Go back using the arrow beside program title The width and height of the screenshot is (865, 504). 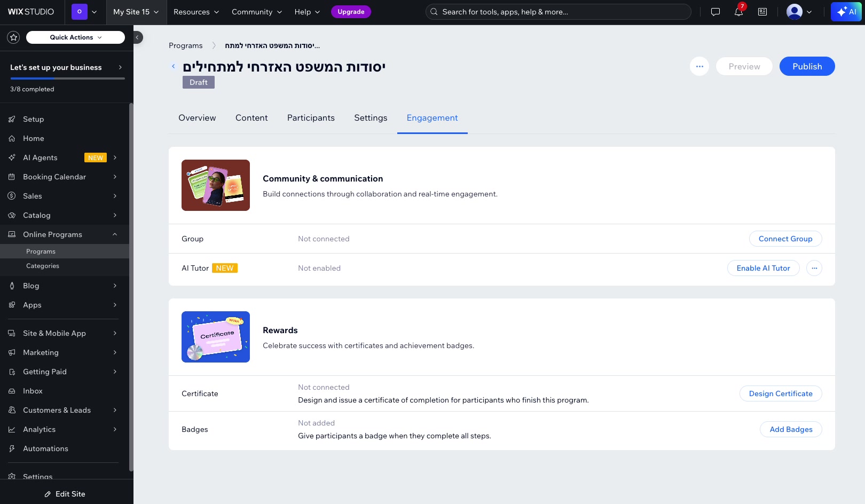point(173,66)
